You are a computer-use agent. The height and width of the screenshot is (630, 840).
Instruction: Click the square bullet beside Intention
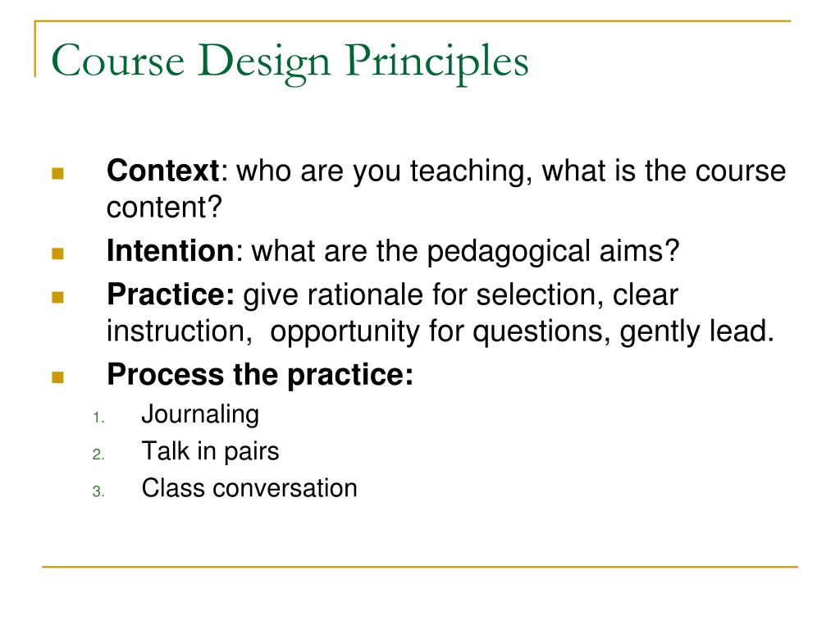[x=58, y=253]
